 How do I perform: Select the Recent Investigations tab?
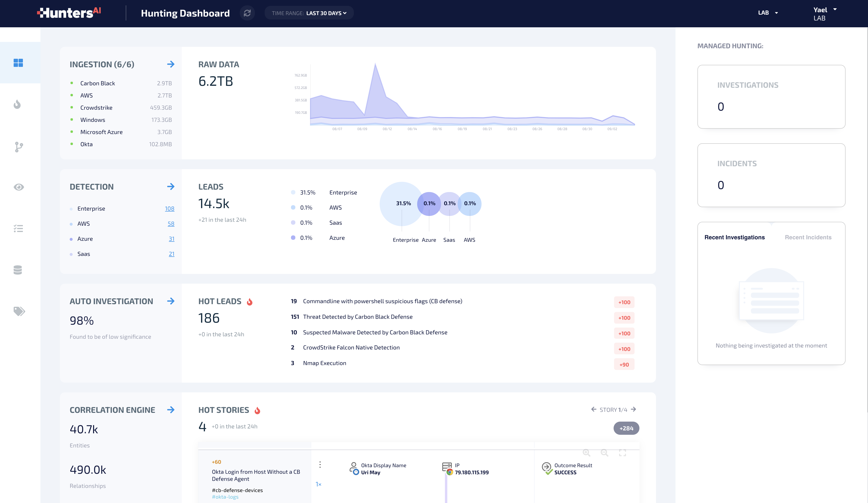(x=734, y=237)
